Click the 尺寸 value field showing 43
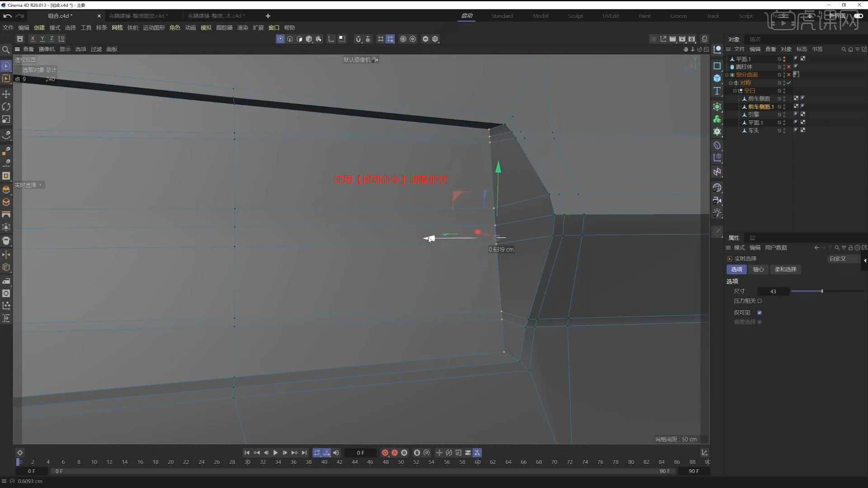 click(773, 291)
